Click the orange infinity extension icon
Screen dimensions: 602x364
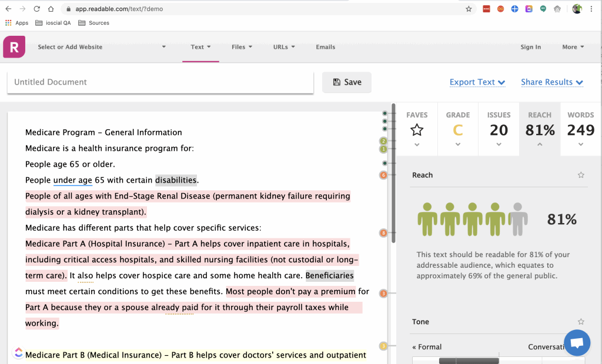point(501,9)
